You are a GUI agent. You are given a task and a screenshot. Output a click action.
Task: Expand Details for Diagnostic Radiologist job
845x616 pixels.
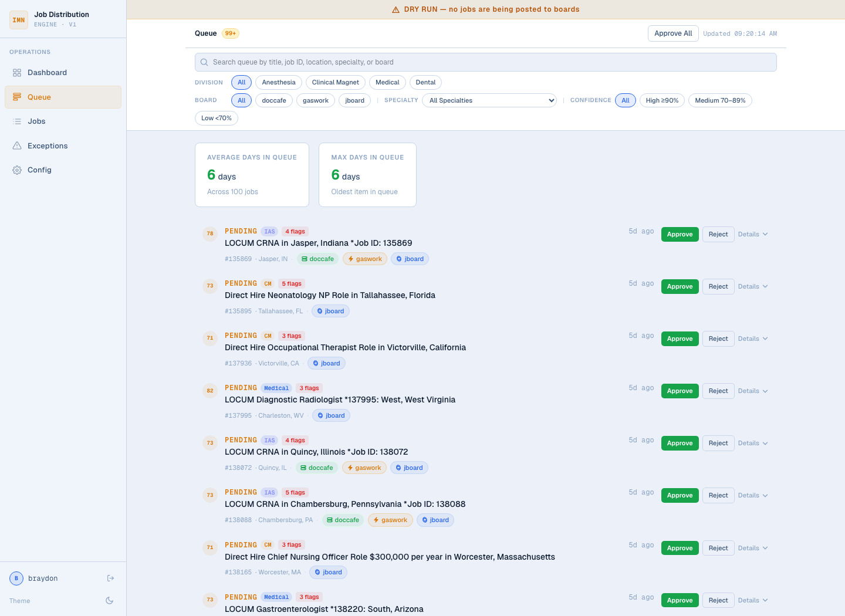pyautogui.click(x=753, y=391)
